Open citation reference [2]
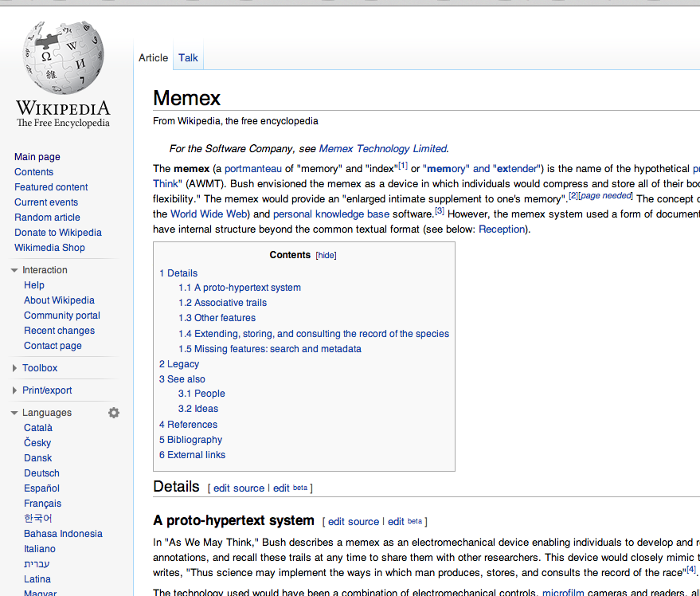 pos(573,196)
